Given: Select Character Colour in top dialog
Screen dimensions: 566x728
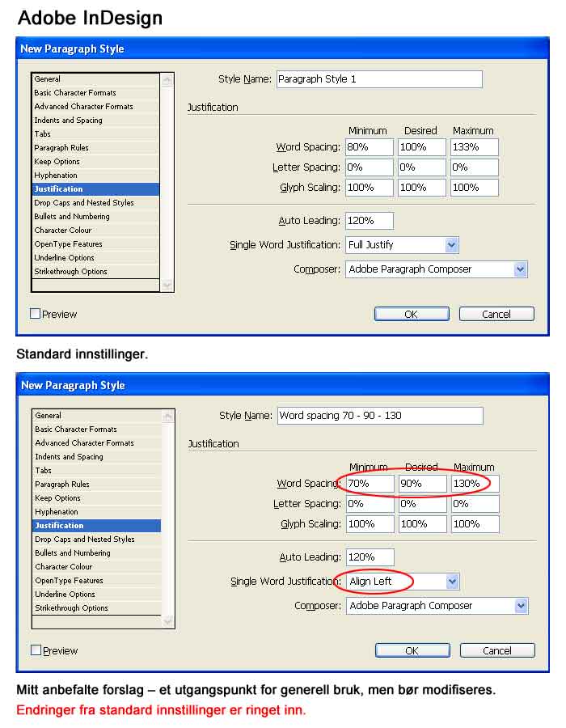Looking at the screenshot, I should pyautogui.click(x=96, y=231).
